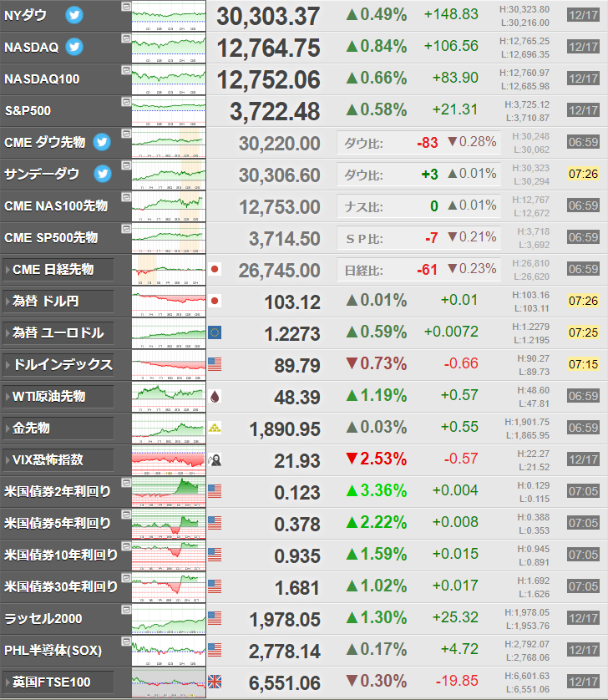This screenshot has height=700, width=608.
Task: Click the ダウ比 -83 box for CME ダウ先物
Action: 418,142
